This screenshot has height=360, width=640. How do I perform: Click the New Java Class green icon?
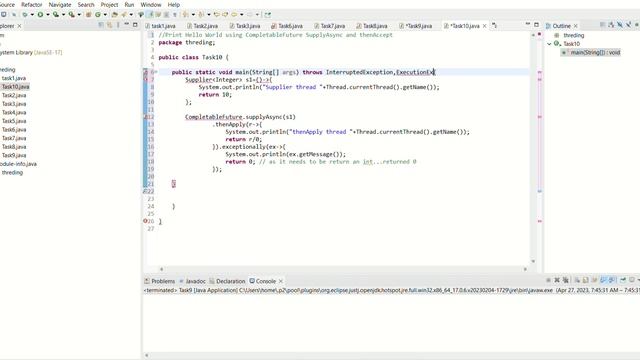point(98,15)
